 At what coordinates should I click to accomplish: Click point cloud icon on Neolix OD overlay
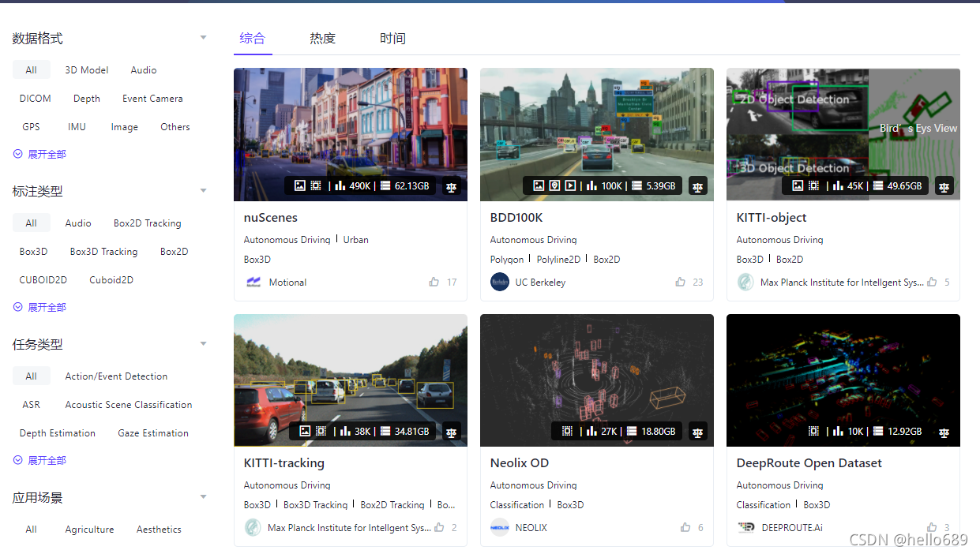tap(567, 432)
